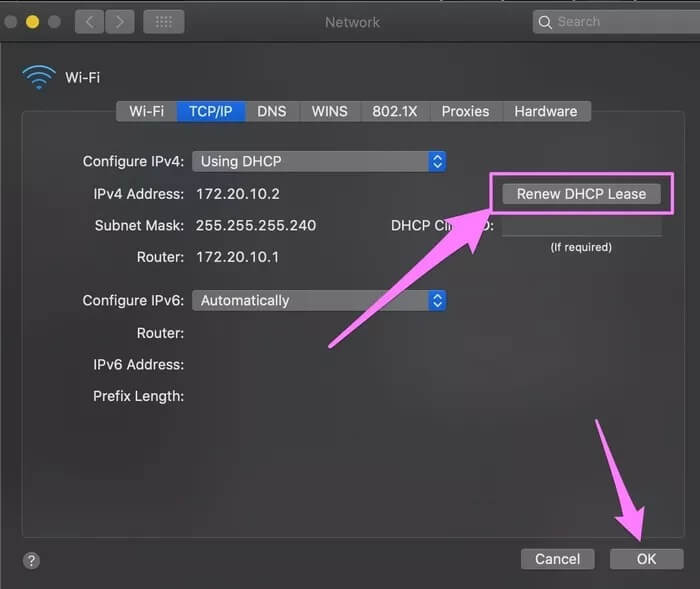Click the Network window title
Image resolution: width=700 pixels, height=589 pixels.
352,22
